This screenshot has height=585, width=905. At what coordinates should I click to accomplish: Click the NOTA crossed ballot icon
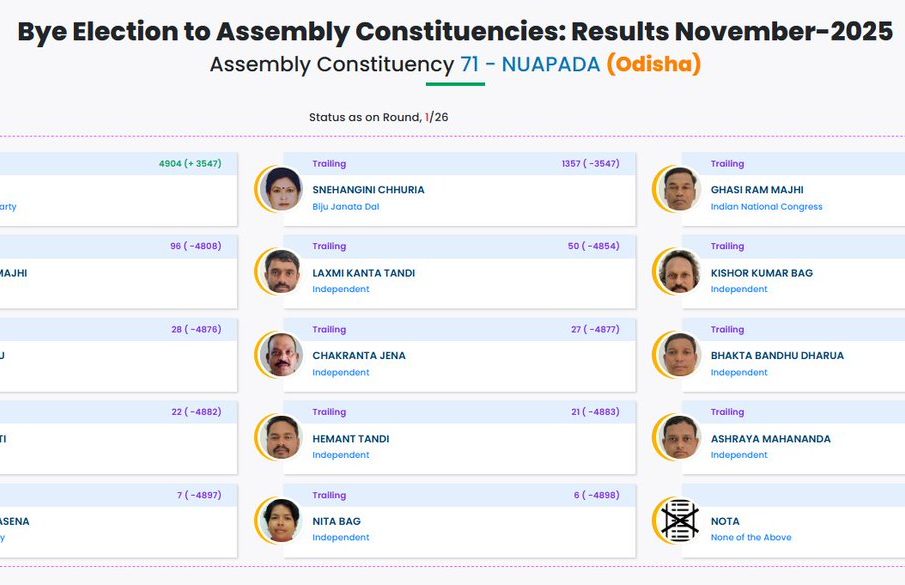pos(681,521)
